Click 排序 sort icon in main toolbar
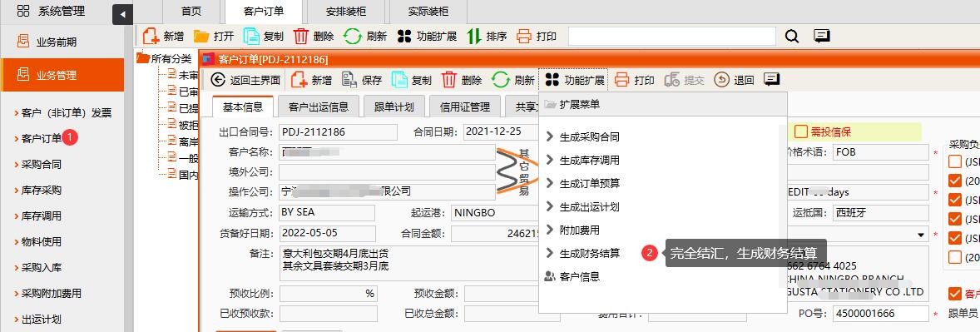Image resolution: width=980 pixels, height=332 pixels. [473, 37]
